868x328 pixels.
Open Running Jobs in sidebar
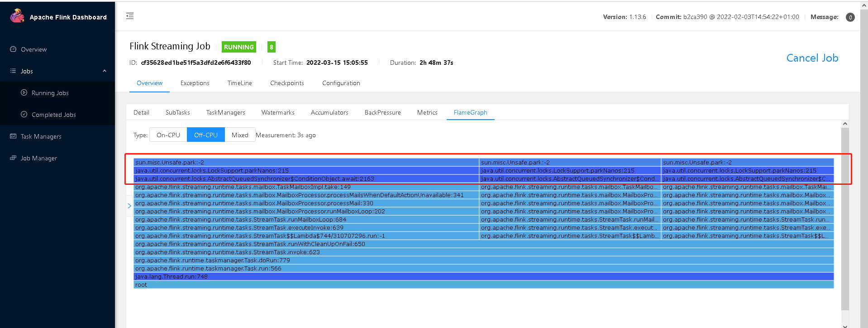[57, 93]
